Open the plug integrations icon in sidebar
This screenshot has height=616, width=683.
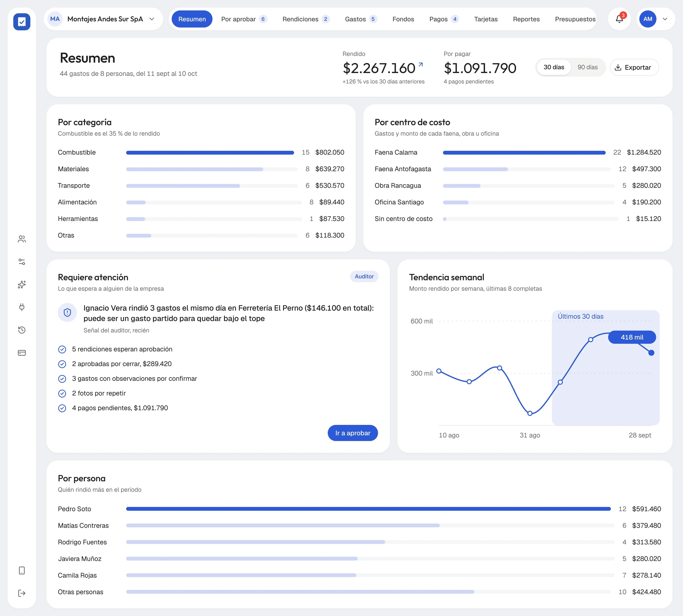pos(22,307)
